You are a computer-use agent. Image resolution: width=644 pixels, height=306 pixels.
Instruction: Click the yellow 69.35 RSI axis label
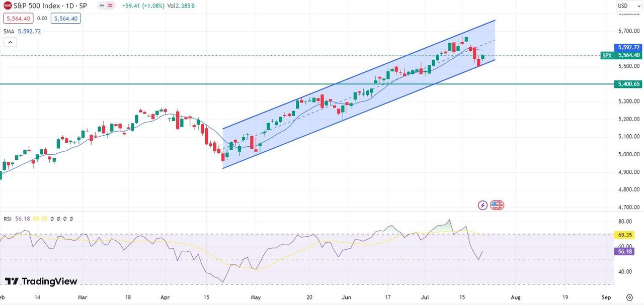624,235
